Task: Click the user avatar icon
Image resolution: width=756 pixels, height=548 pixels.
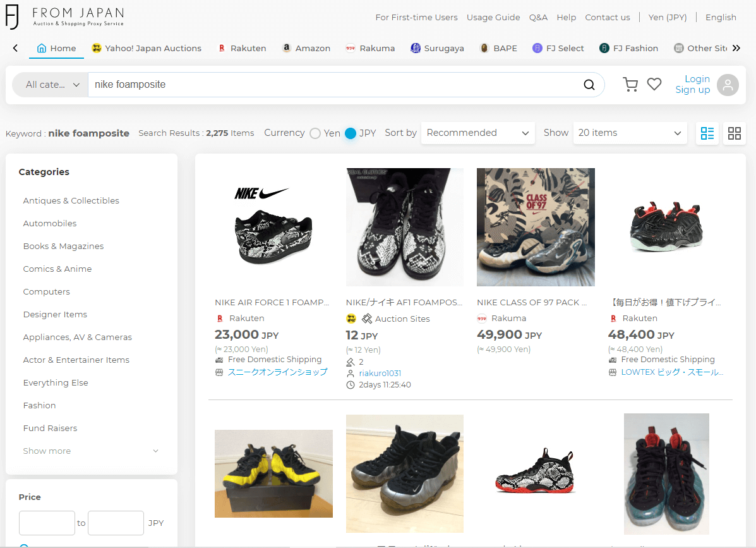Action: (x=728, y=85)
